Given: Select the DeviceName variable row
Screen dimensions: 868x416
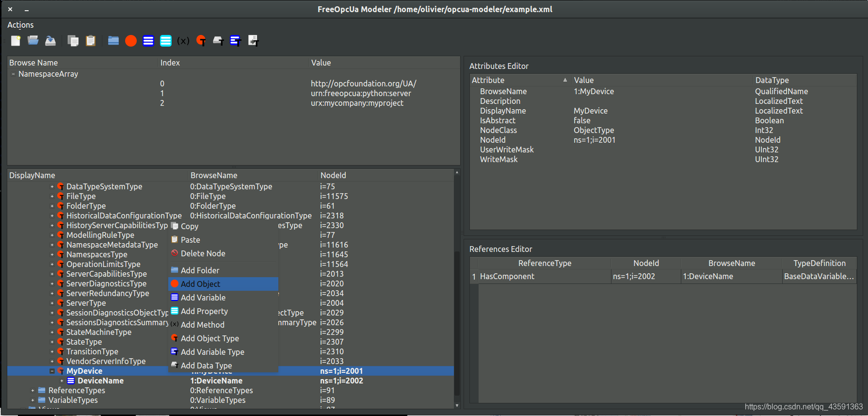Looking at the screenshot, I should point(230,381).
